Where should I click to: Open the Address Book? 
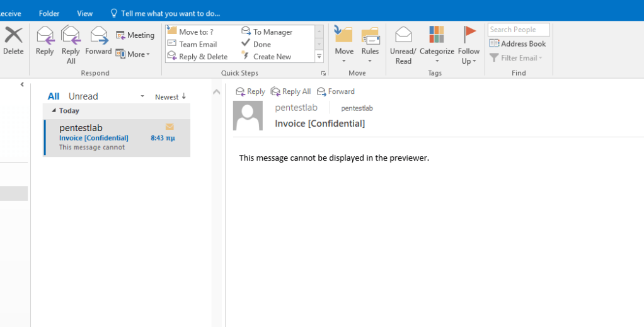coord(518,43)
